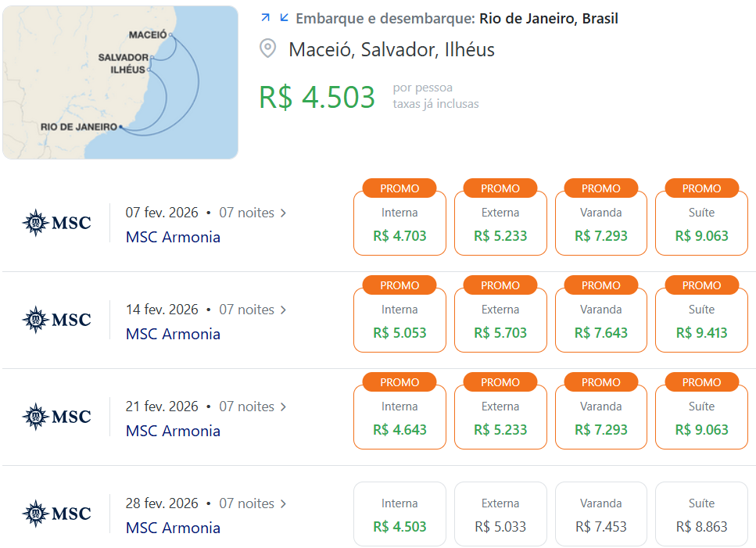Screen dimensions: 756x548
Task: Open MSC Armonia link for 21 fev. sailing
Action: (173, 431)
